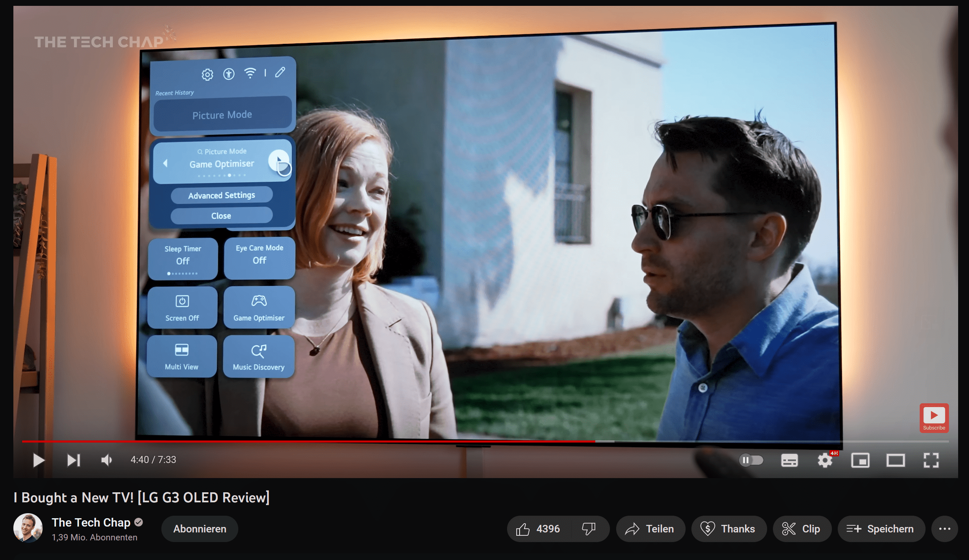Toggle subtitles/closed captions
This screenshot has width=969, height=560.
tap(789, 460)
